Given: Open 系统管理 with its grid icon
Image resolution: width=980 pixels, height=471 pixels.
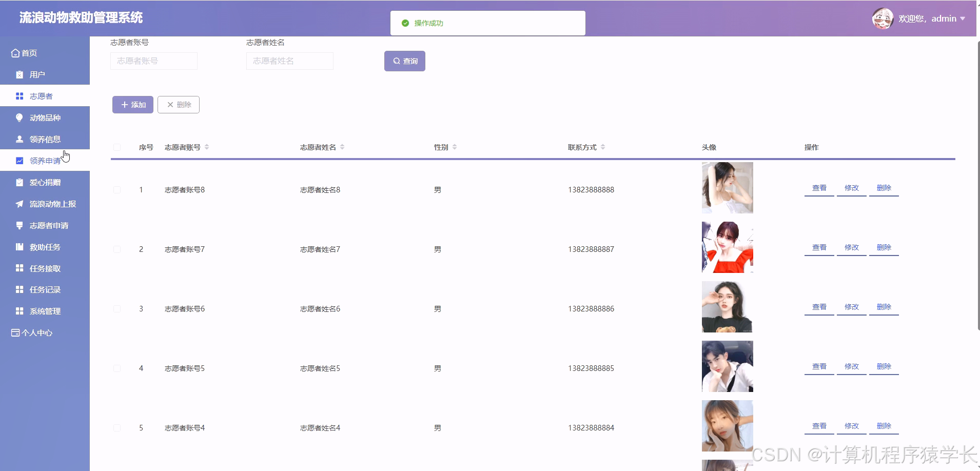Looking at the screenshot, I should pyautogui.click(x=19, y=311).
